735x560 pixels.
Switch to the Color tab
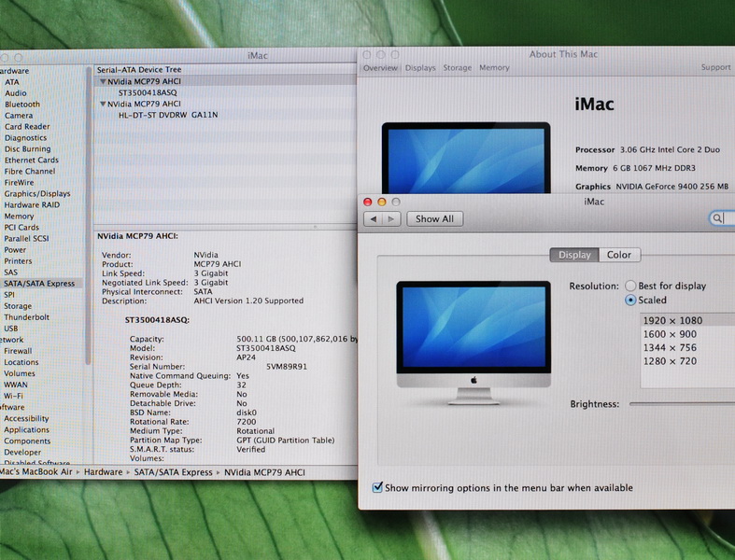tap(619, 255)
